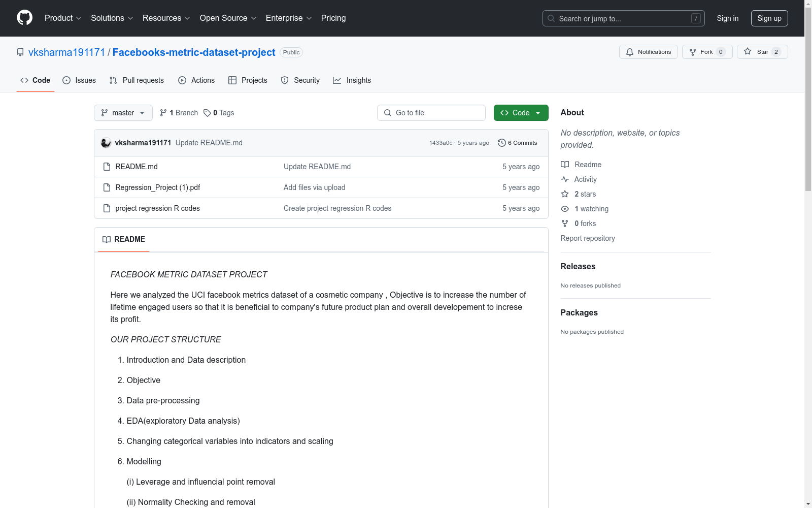Click the 'Search or jump to...' field
Viewport: 812px width, 508px height.
624,18
